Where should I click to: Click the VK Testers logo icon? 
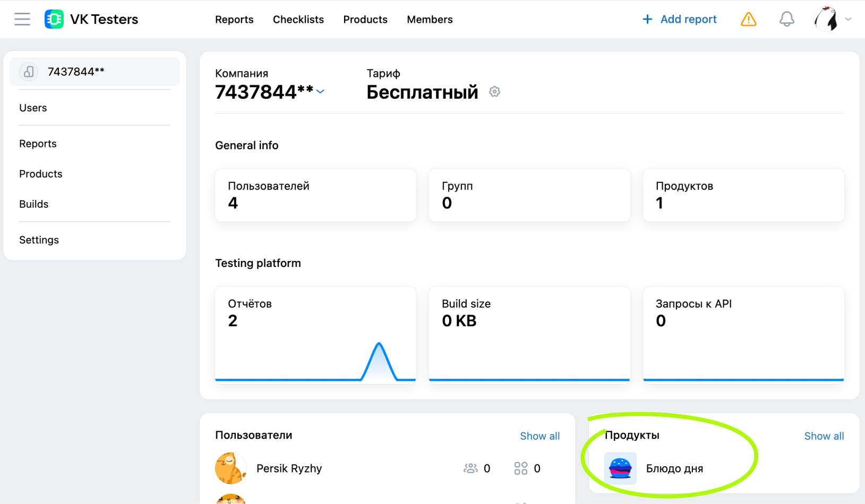(54, 19)
